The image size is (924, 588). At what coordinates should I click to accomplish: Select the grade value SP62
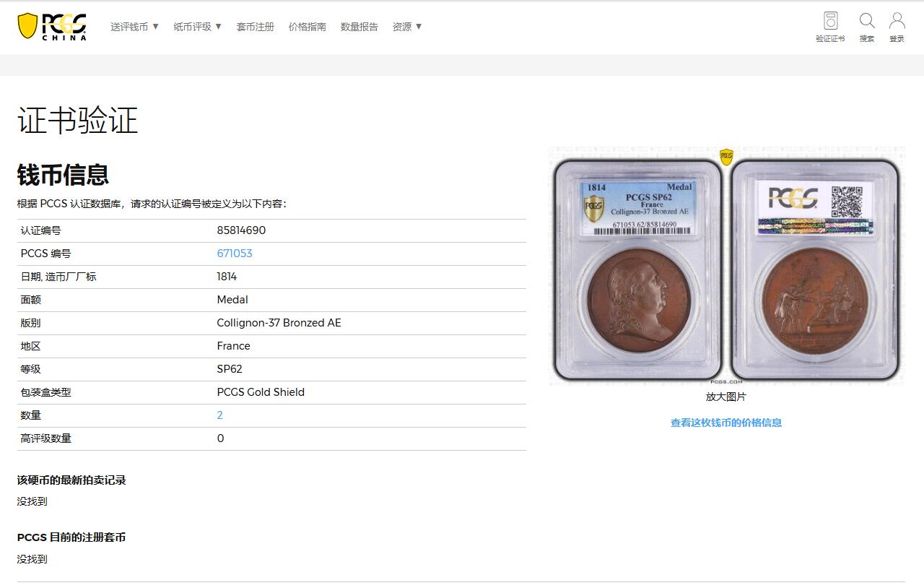(x=230, y=369)
